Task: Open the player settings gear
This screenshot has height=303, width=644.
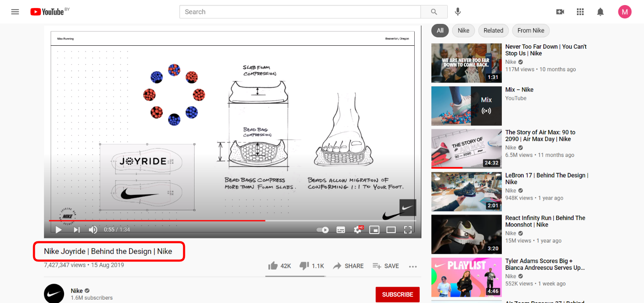Action: [x=358, y=229]
